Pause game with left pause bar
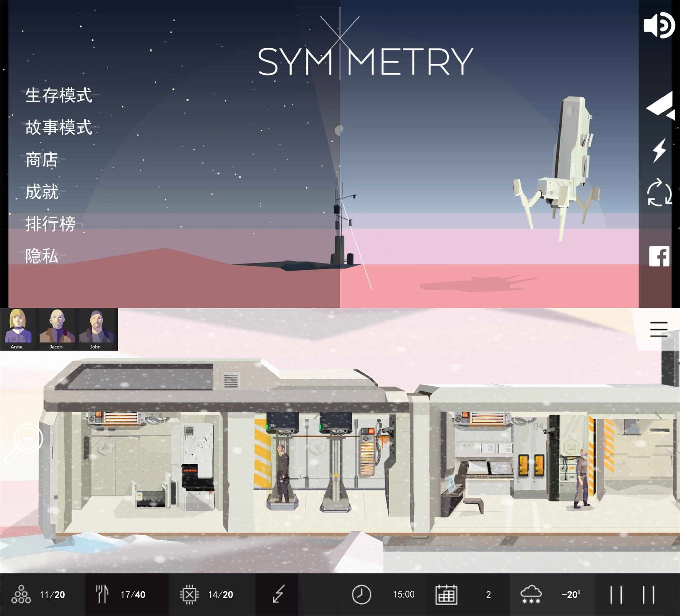Viewport: 680px width, 616px height. [616, 594]
